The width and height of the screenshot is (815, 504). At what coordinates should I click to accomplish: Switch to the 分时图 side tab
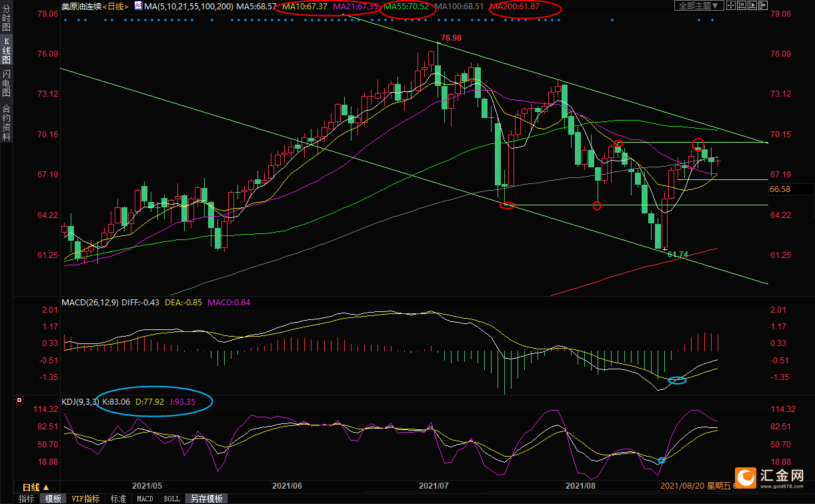(6, 17)
